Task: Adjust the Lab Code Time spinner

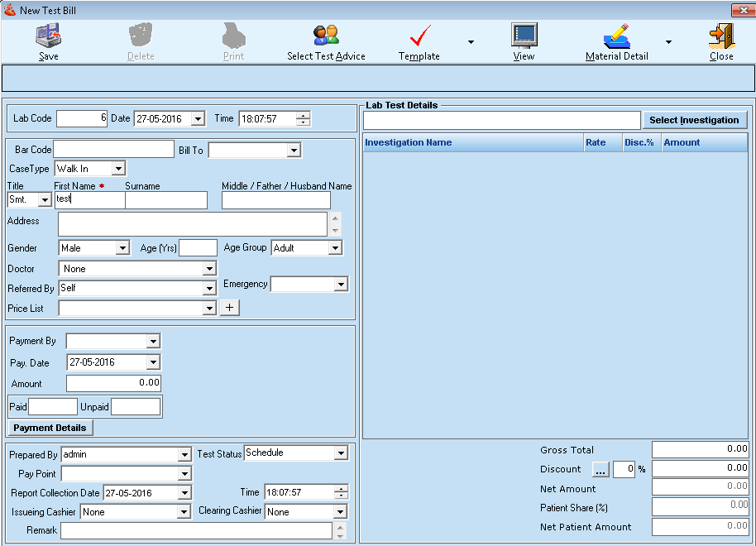Action: point(304,118)
